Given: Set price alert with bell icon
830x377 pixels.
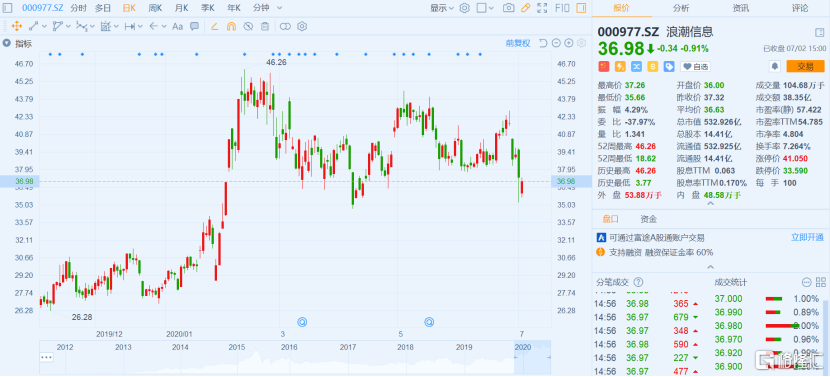Looking at the screenshot, I should pos(775,66).
